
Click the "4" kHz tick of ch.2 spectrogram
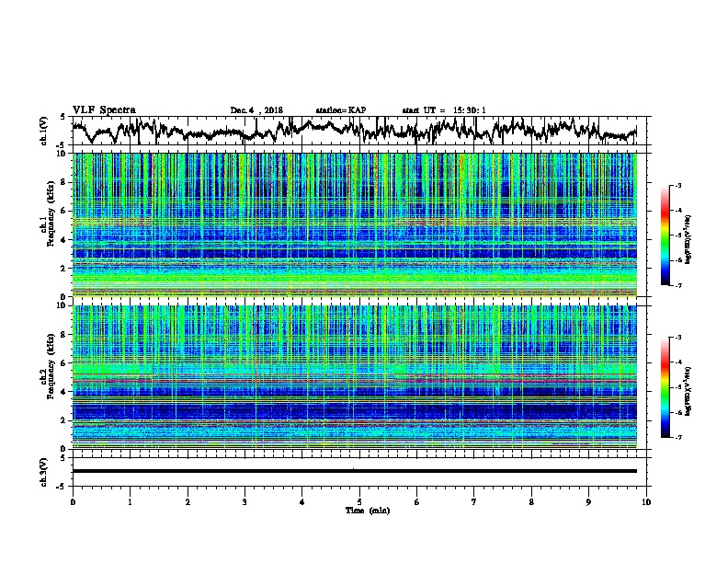tap(64, 392)
